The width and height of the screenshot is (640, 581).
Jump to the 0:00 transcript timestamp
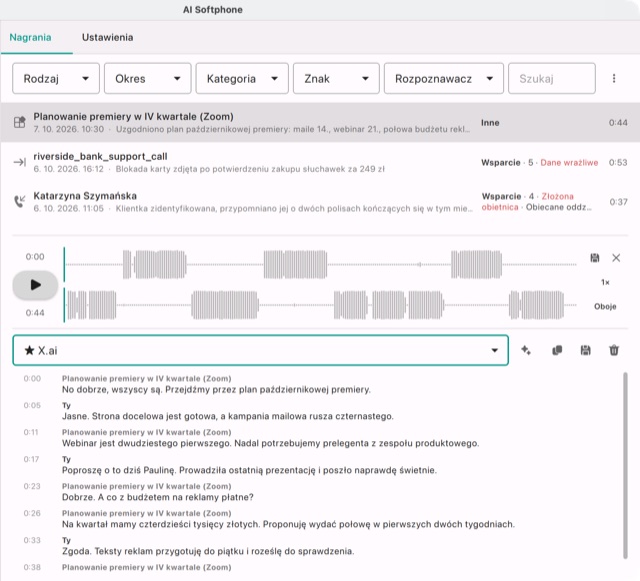pyautogui.click(x=32, y=378)
